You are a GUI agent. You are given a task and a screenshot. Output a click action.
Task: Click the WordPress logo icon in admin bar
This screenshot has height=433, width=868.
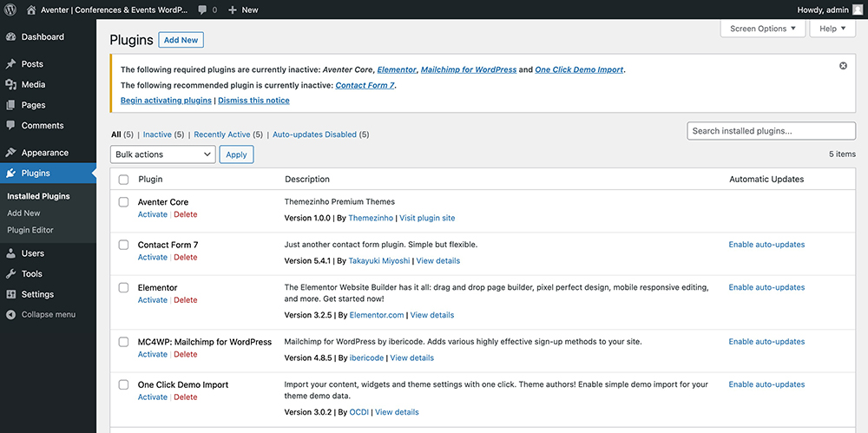point(10,10)
